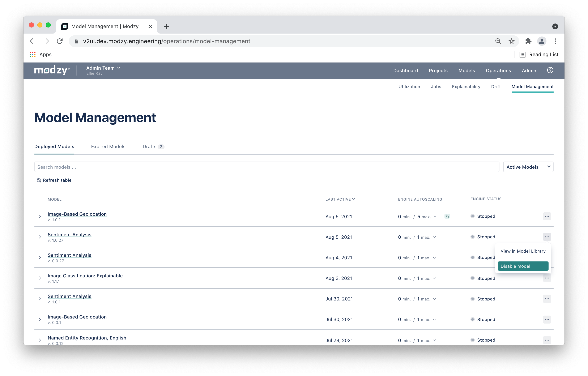Expand the Image-Based Geolocation v. 1.0.1 row
Screen dimensions: 588x376
[x=40, y=216]
